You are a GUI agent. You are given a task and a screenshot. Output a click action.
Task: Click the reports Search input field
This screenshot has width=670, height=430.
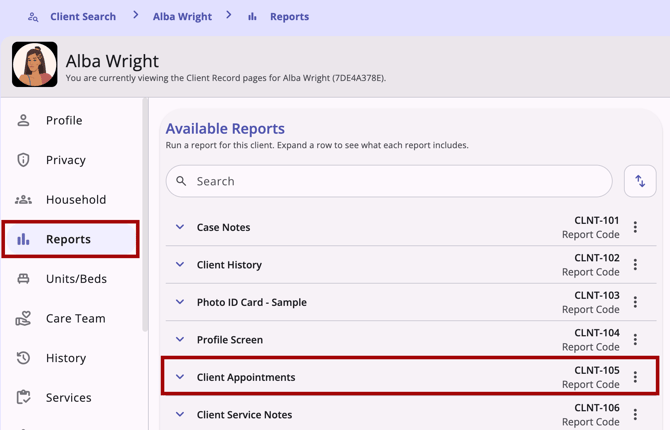tap(389, 181)
